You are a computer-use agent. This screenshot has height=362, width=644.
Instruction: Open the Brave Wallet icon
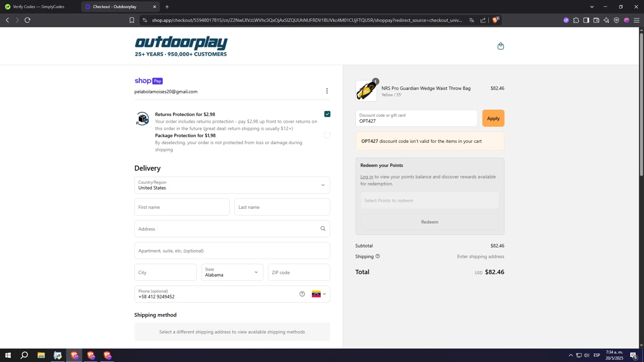(596, 20)
